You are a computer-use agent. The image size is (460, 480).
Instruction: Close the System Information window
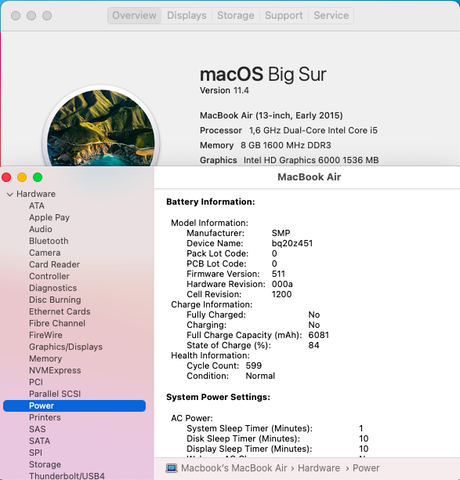point(6,177)
